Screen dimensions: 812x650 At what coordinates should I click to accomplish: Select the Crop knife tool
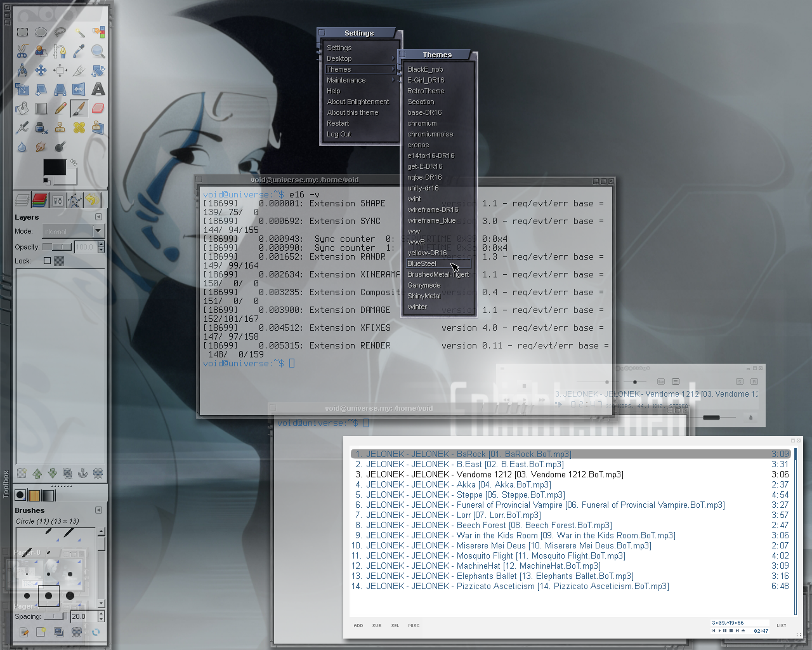coord(79,70)
